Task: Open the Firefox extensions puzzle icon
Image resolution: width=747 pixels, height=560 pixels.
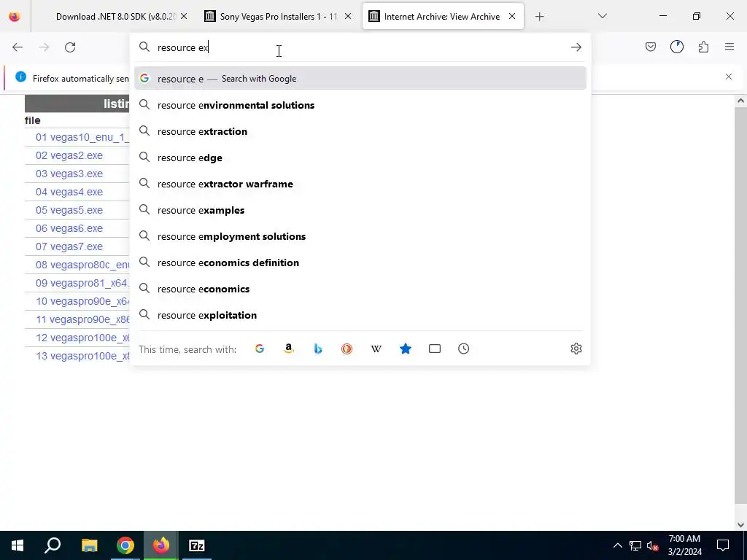Action: [703, 47]
